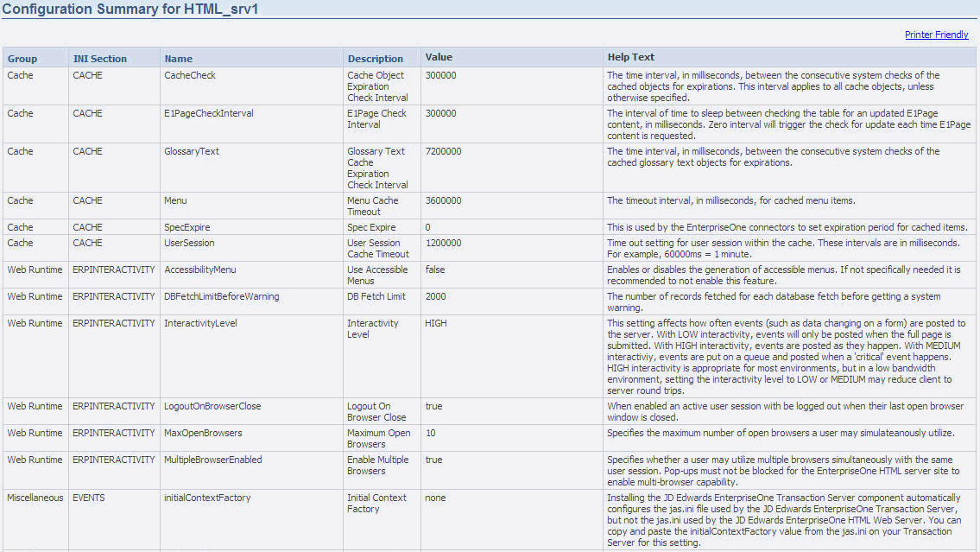Image resolution: width=980 pixels, height=552 pixels.
Task: Click the Value column header
Action: click(x=439, y=57)
